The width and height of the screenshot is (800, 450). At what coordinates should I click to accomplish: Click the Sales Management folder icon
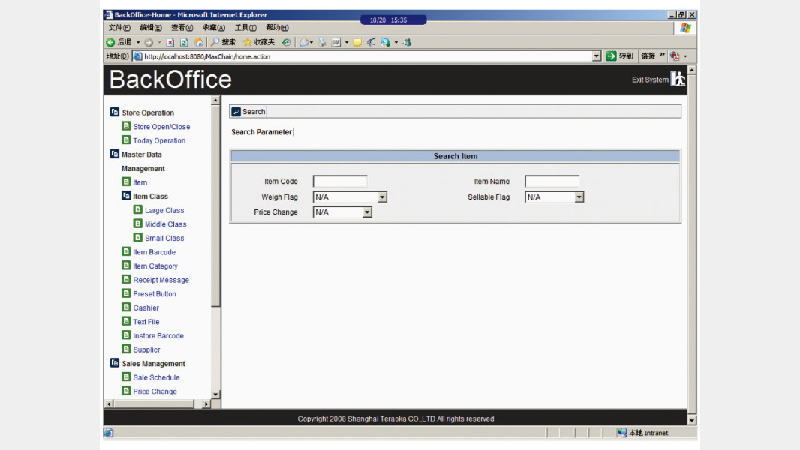pyautogui.click(x=114, y=364)
